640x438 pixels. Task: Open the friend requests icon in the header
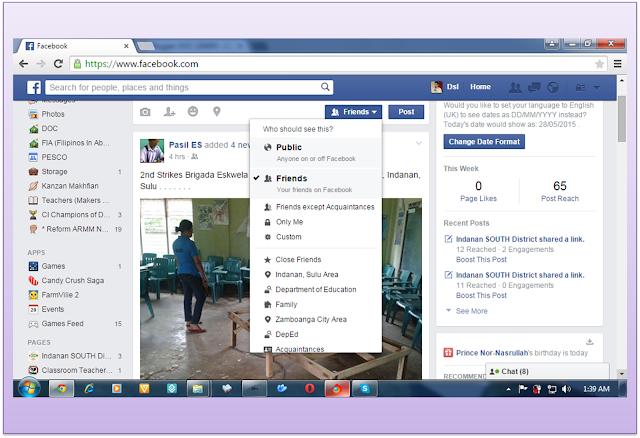click(515, 87)
